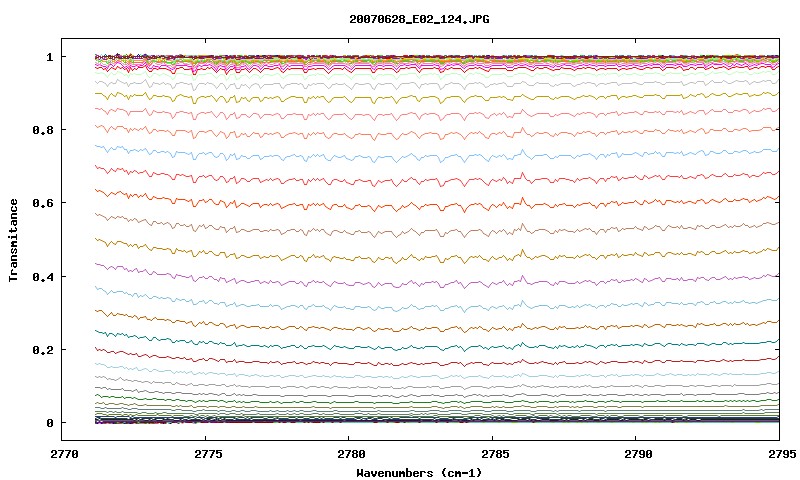Click x-axis tick label 2780
The image size is (800, 480).
[352, 454]
